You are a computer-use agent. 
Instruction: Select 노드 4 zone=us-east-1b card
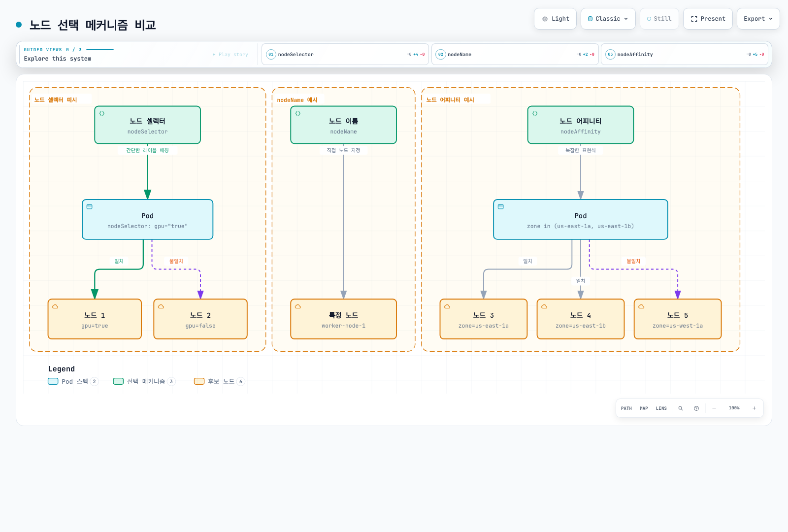[x=581, y=319]
